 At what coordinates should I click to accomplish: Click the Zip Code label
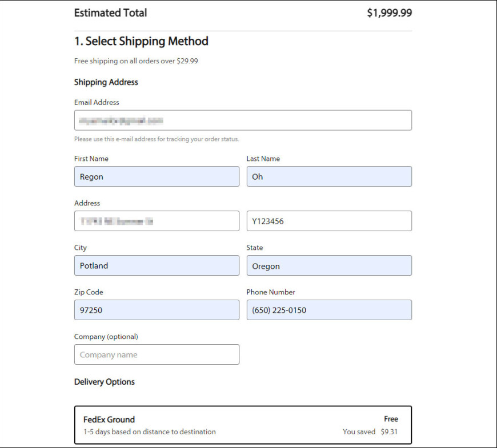tap(89, 292)
